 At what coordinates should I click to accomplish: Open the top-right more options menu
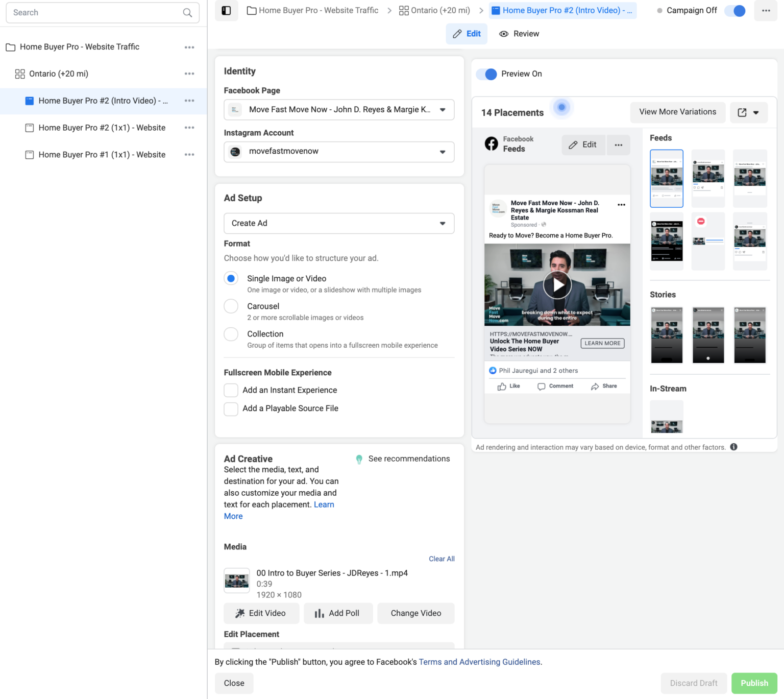coord(766,11)
